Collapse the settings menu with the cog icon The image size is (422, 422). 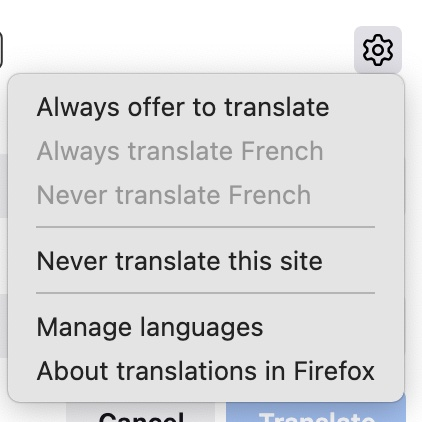tap(378, 50)
